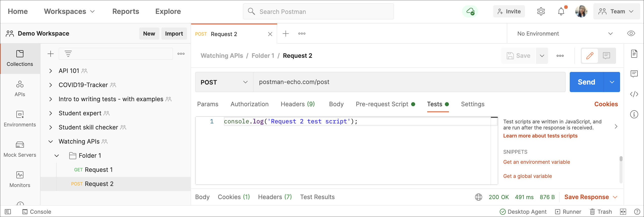Open the Headers request tab

pyautogui.click(x=298, y=104)
